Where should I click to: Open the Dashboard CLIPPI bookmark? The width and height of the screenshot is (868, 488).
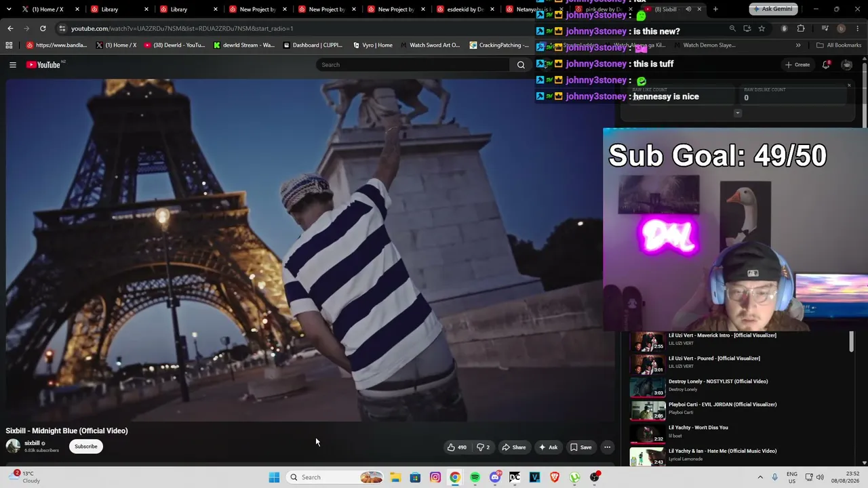click(x=313, y=45)
